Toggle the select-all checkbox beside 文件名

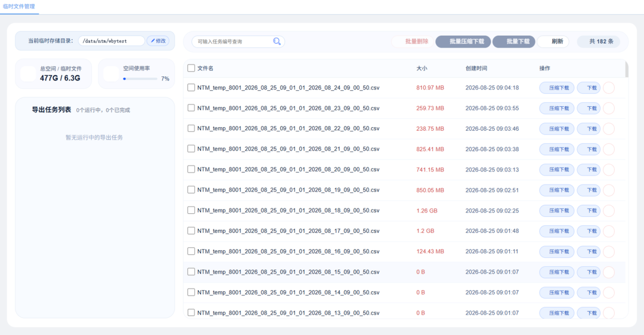191,68
